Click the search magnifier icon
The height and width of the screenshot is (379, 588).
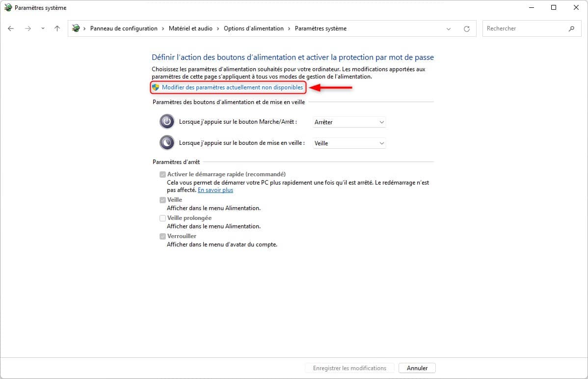click(x=571, y=28)
